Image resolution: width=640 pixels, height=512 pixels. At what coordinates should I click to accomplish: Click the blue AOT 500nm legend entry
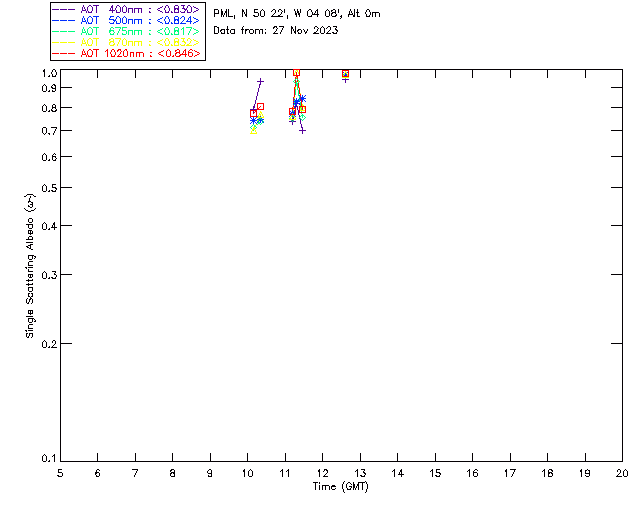coord(126,20)
